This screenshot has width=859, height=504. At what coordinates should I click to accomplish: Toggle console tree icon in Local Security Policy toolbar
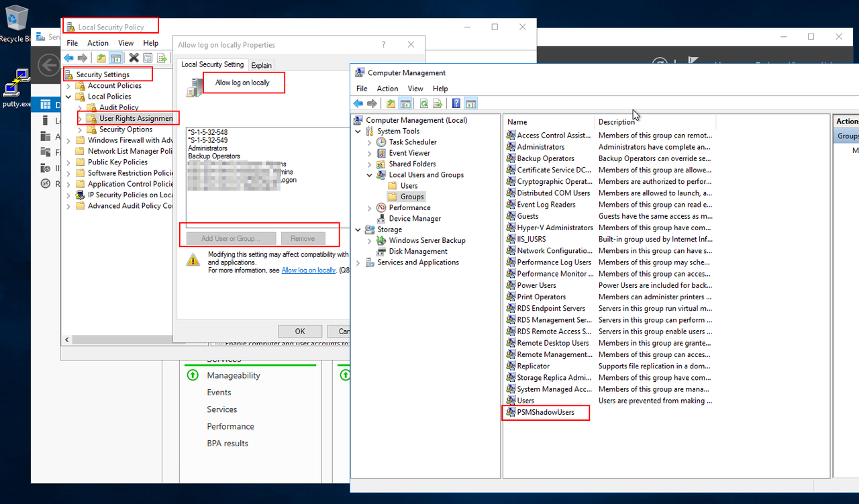pos(115,58)
